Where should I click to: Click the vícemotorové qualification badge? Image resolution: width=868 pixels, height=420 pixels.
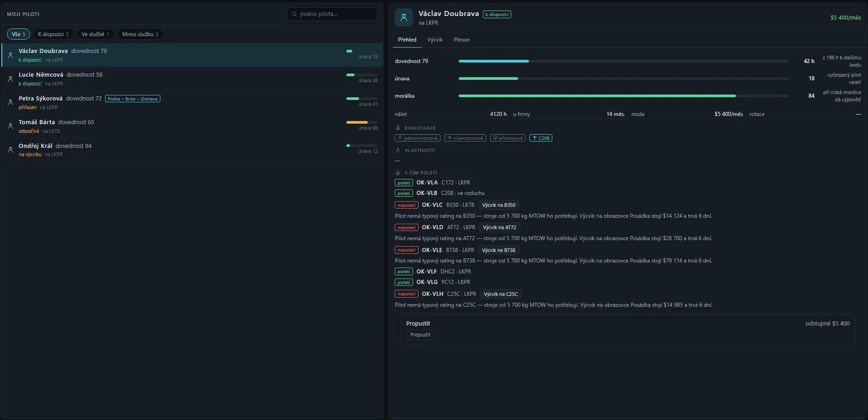tap(465, 138)
